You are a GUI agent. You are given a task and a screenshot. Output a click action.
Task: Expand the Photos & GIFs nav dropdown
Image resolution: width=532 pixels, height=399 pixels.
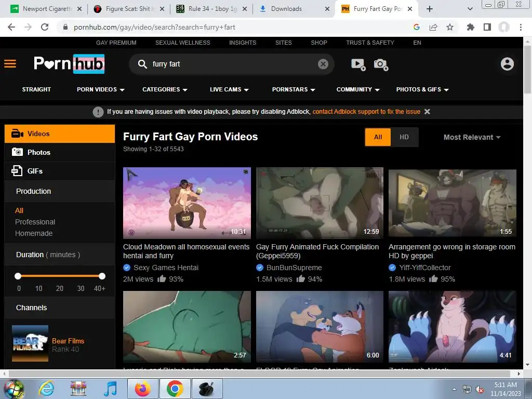(x=422, y=89)
